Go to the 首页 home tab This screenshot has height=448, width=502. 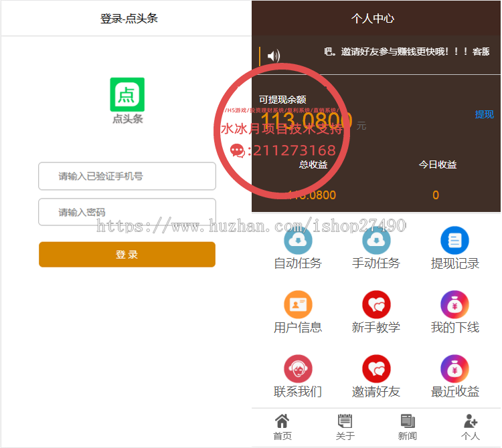[282, 427]
